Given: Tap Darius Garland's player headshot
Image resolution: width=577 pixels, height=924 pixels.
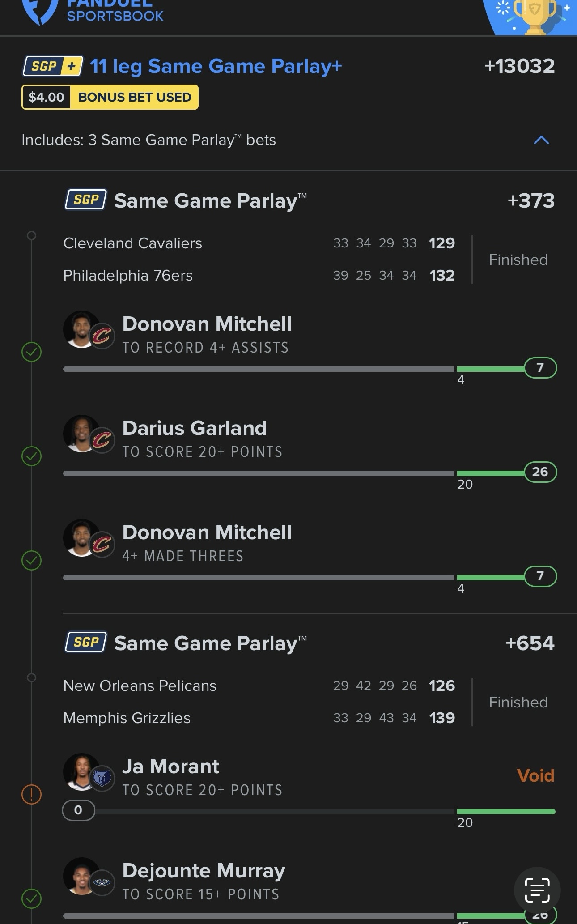Looking at the screenshot, I should click(x=82, y=433).
